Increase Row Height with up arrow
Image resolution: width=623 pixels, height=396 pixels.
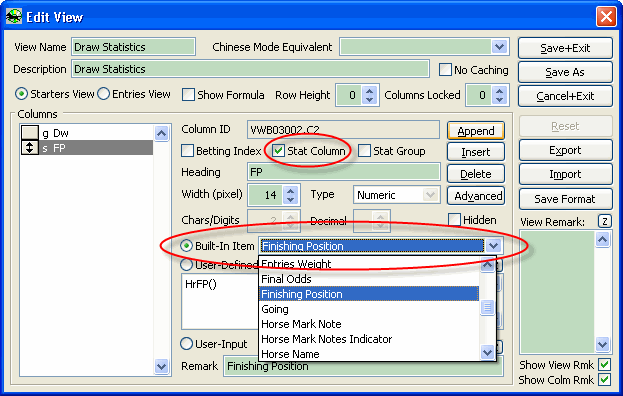(x=370, y=91)
